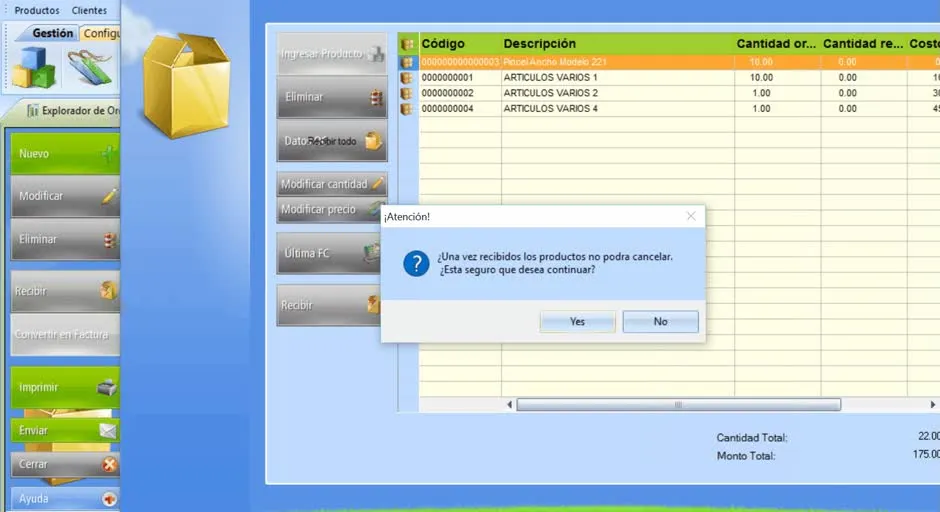Image resolution: width=940 pixels, height=512 pixels.
Task: Click the box icon on Recibir todo
Action: tap(373, 141)
